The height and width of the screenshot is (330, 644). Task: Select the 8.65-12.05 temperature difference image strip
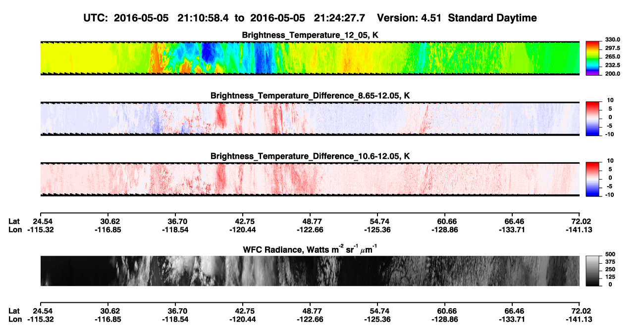click(x=310, y=119)
